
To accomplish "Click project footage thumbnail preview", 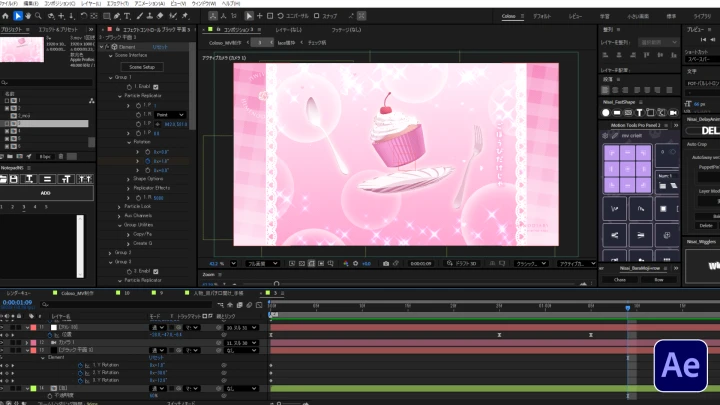I will (x=22, y=49).
